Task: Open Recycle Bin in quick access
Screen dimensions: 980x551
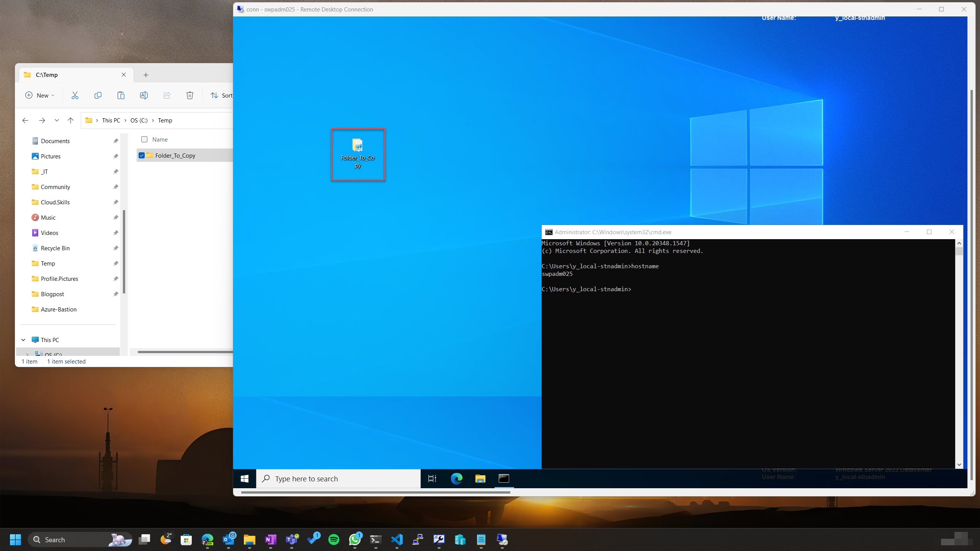Action: pyautogui.click(x=55, y=248)
